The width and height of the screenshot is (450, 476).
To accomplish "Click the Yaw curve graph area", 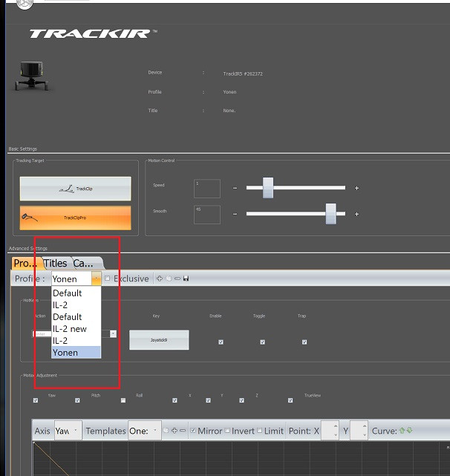I will pyautogui.click(x=241, y=458).
